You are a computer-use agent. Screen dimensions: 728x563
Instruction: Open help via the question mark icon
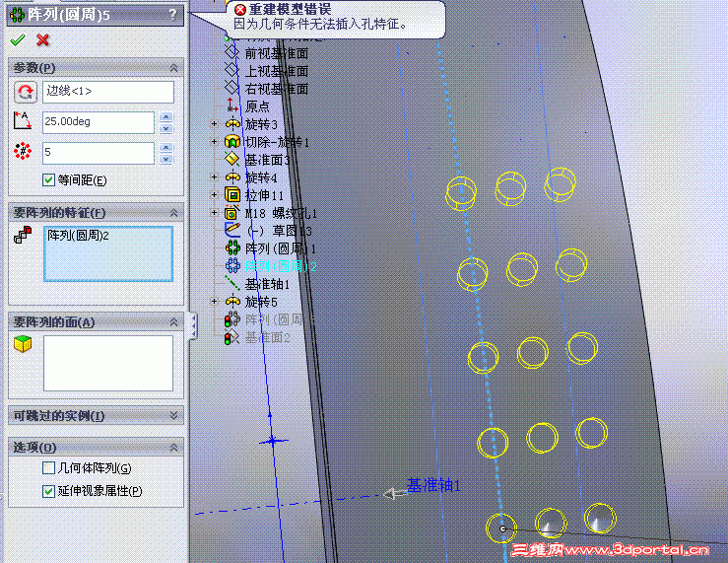click(172, 15)
